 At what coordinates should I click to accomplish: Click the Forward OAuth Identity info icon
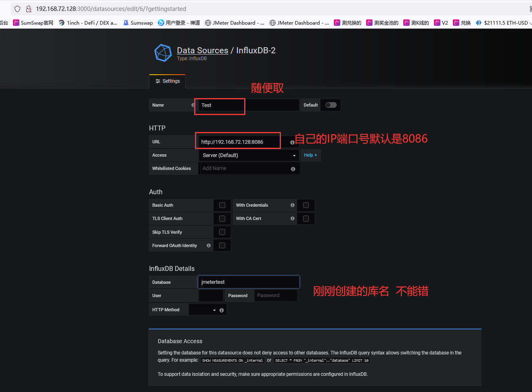point(209,245)
